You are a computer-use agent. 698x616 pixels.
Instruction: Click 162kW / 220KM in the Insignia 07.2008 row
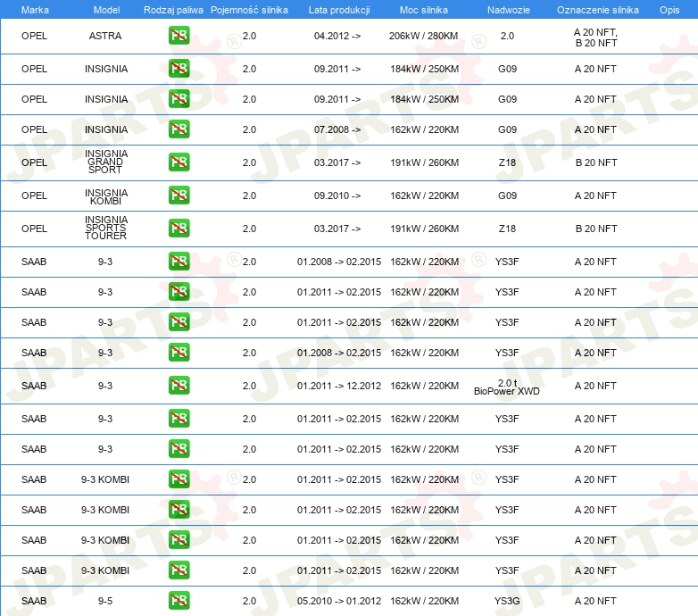tap(424, 129)
